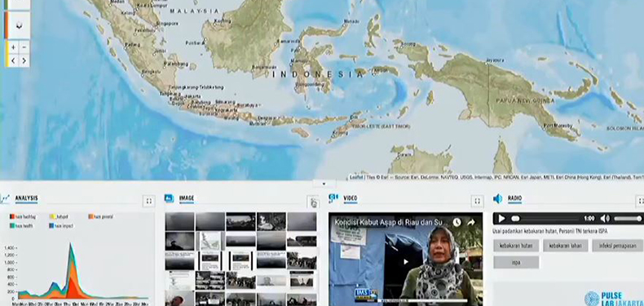Click the 1,400 value on chart axis
Image resolution: width=644 pixels, height=306 pixels.
[x=10, y=248]
